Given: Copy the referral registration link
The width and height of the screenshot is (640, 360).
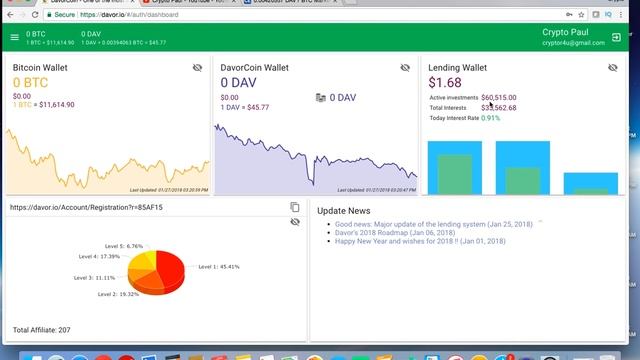Looking at the screenshot, I should (295, 207).
